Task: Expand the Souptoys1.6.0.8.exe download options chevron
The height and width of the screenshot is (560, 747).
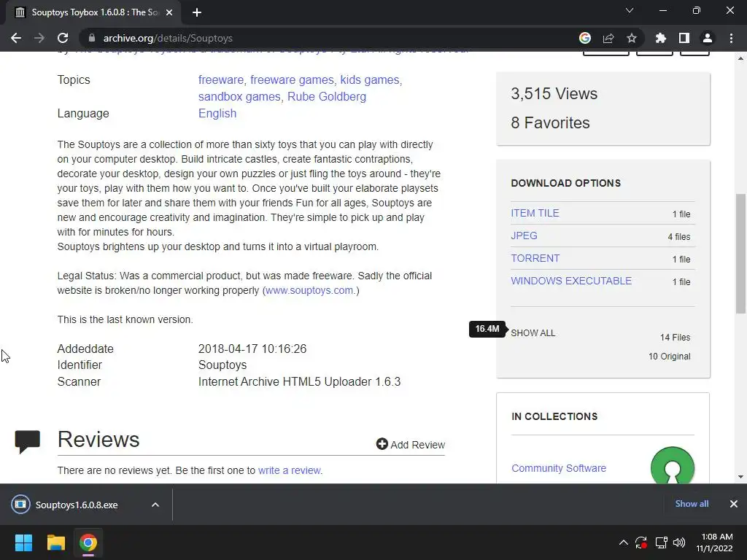Action: click(155, 505)
